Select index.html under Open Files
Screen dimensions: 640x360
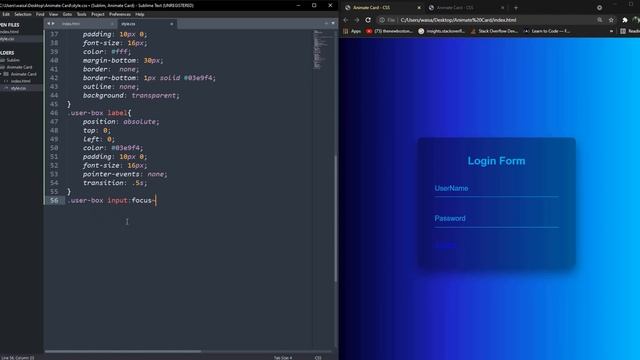(10, 32)
